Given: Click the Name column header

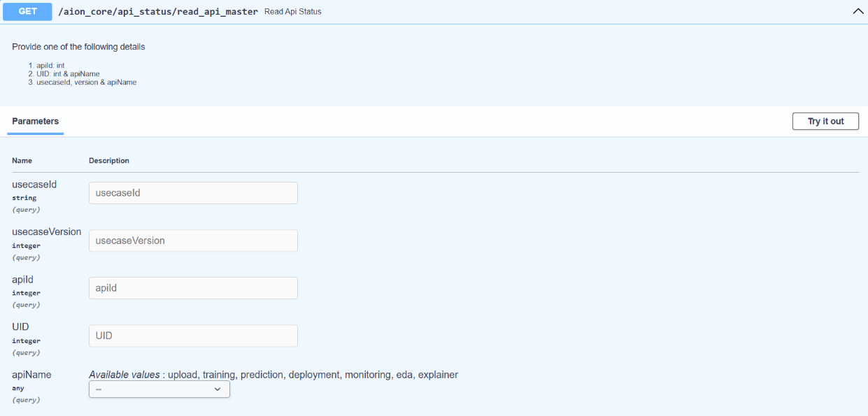Looking at the screenshot, I should pyautogui.click(x=22, y=161).
